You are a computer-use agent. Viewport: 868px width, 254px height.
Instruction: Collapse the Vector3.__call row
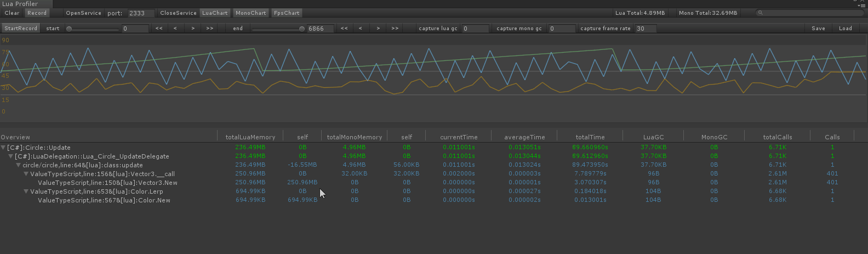26,174
